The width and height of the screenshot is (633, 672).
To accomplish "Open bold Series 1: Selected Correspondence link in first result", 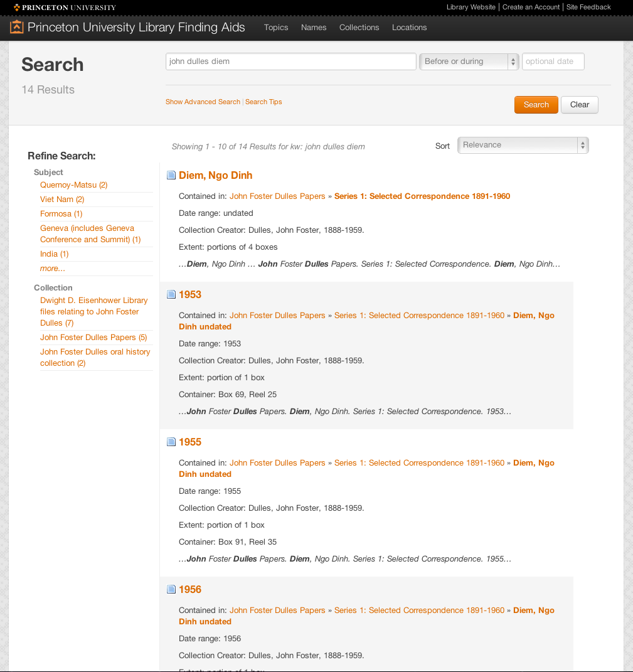I will (x=422, y=196).
